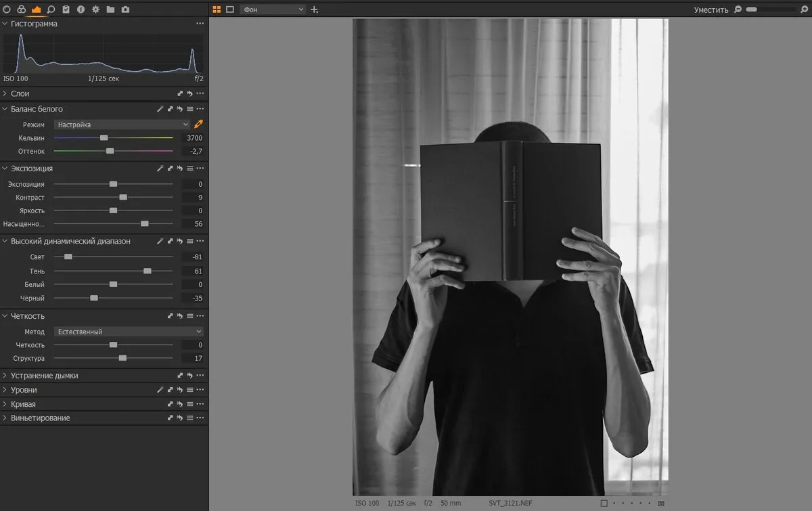Screen dimensions: 812x511
Task: Click auto-adjust wand in Уровни header
Action: point(160,390)
